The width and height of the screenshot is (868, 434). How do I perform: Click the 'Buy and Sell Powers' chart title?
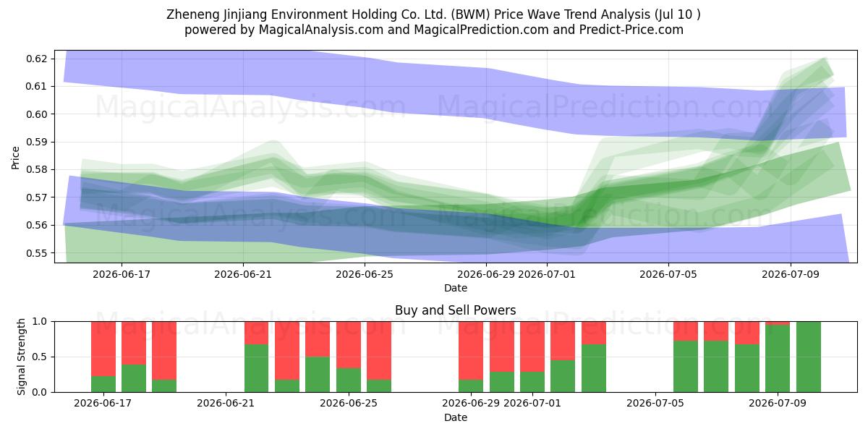(456, 310)
